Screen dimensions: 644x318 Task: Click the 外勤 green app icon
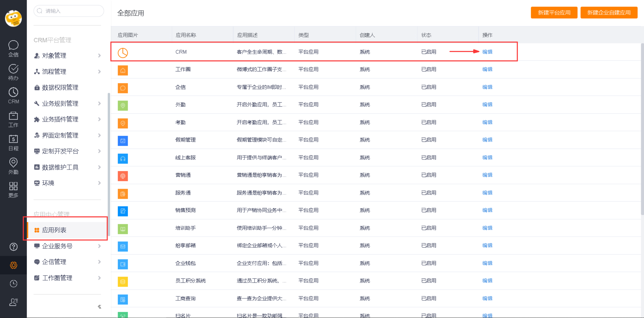123,106
